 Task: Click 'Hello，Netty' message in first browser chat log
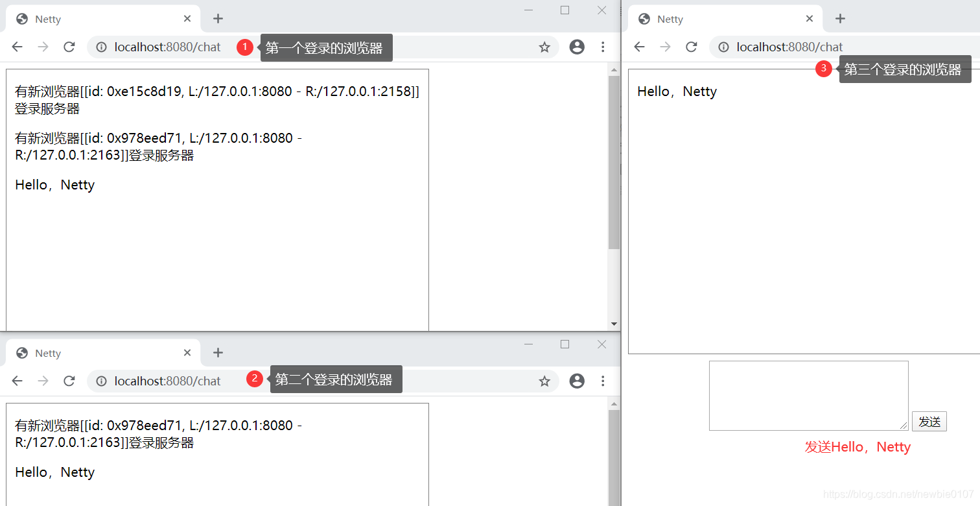(55, 185)
